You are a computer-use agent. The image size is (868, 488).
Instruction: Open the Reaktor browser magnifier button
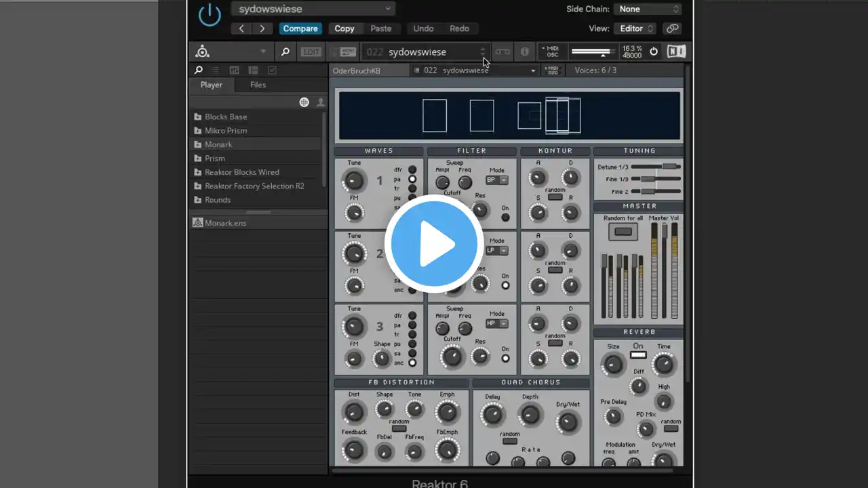click(285, 52)
